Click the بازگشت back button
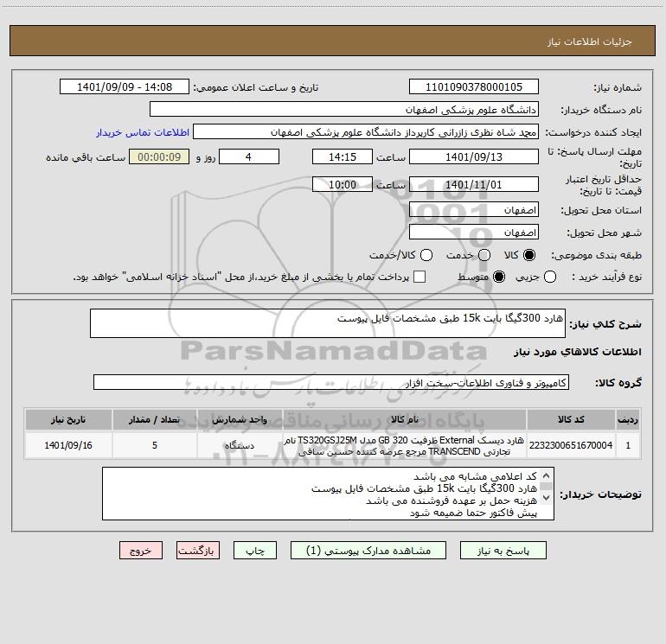The height and width of the screenshot is (644, 666). tap(198, 551)
